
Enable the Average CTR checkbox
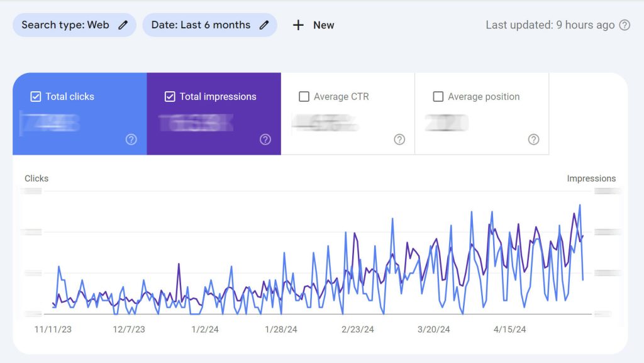click(x=304, y=96)
